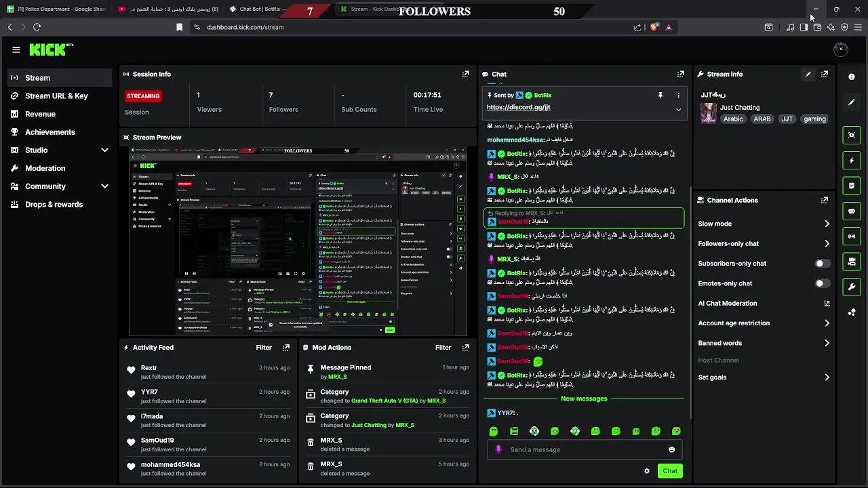Open three-dot menu of pinned message
This screenshot has height=488, width=868.
coord(678,96)
